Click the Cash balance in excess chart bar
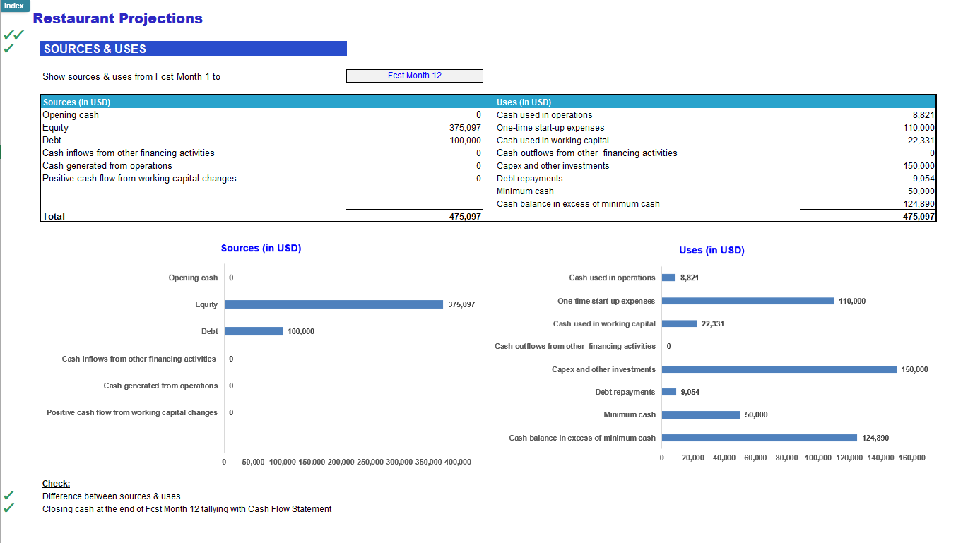Image resolution: width=980 pixels, height=543 pixels. (760, 438)
